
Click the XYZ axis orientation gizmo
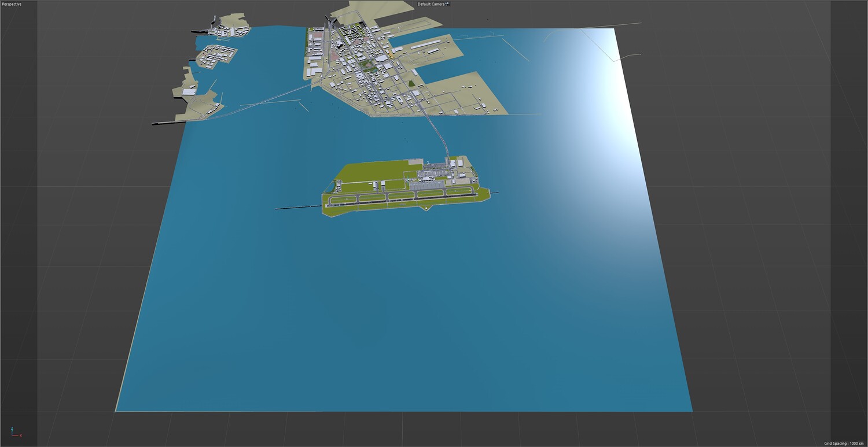coord(16,432)
